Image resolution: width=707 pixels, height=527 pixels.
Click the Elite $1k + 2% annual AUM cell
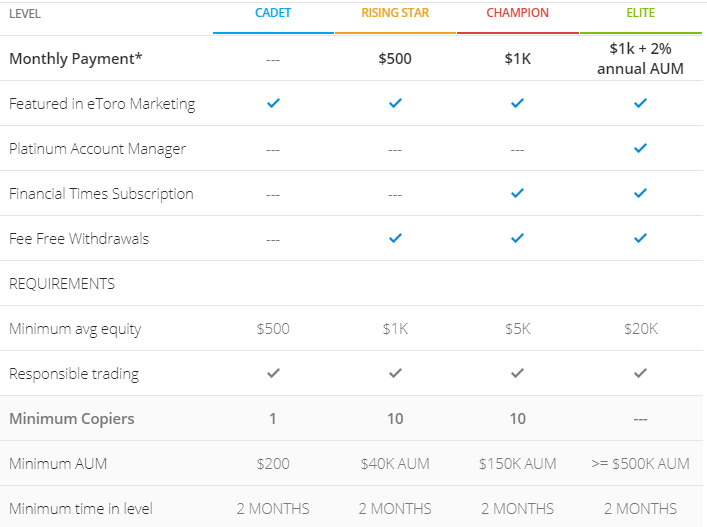(x=640, y=58)
